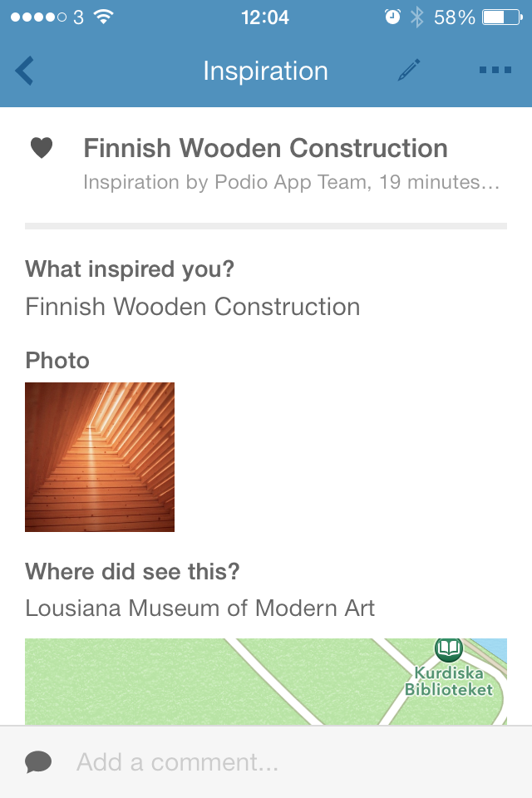
Task: Tap the 12:04 clock in status bar
Action: pyautogui.click(x=265, y=17)
